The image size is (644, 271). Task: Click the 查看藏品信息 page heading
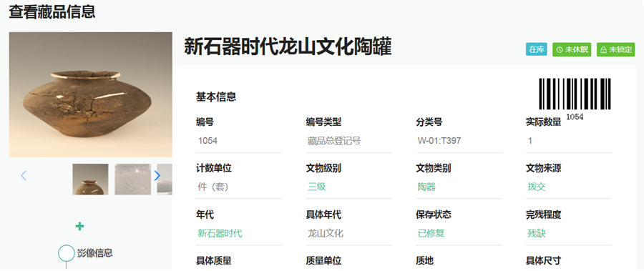52,11
